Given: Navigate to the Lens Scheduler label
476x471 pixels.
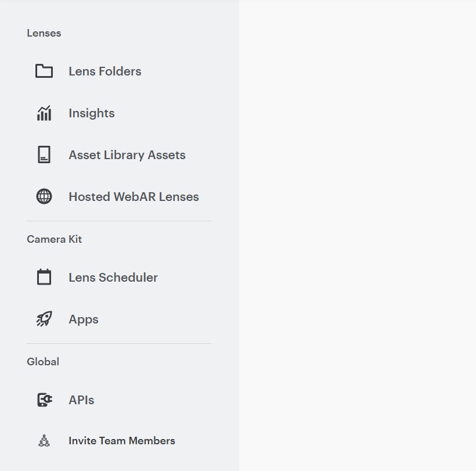Looking at the screenshot, I should (113, 277).
